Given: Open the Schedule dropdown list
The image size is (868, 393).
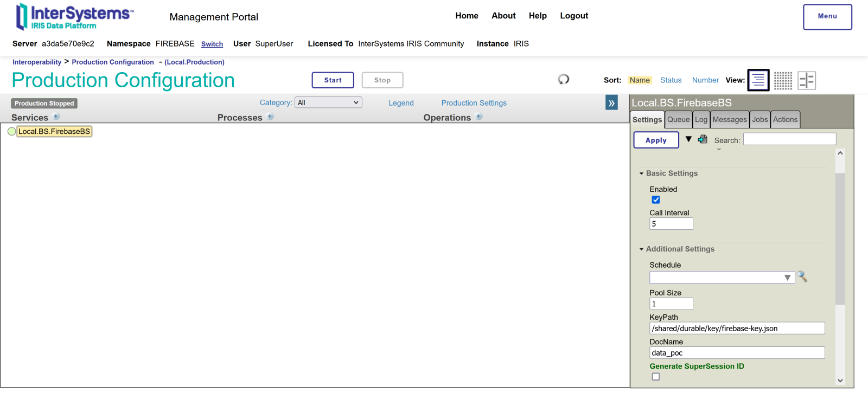Looking at the screenshot, I should [787, 278].
